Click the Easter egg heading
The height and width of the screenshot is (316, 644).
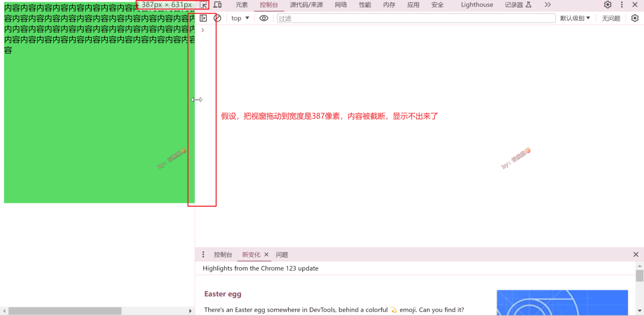pos(222,294)
